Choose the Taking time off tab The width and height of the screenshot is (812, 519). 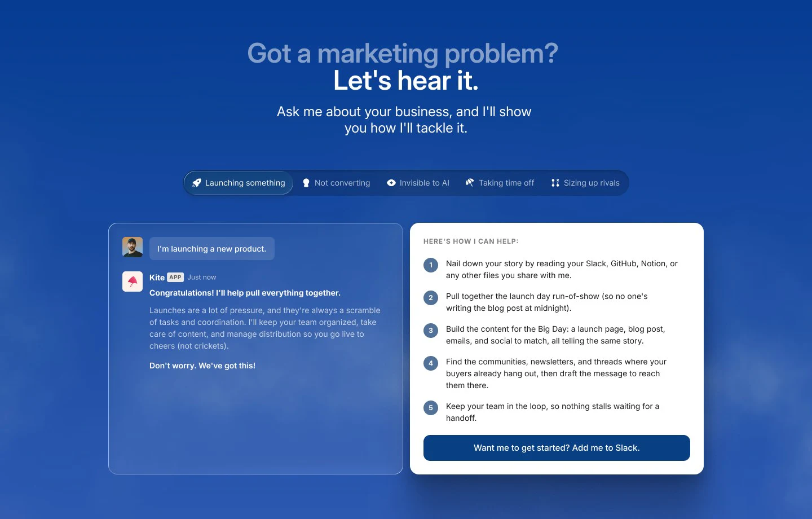click(x=500, y=183)
